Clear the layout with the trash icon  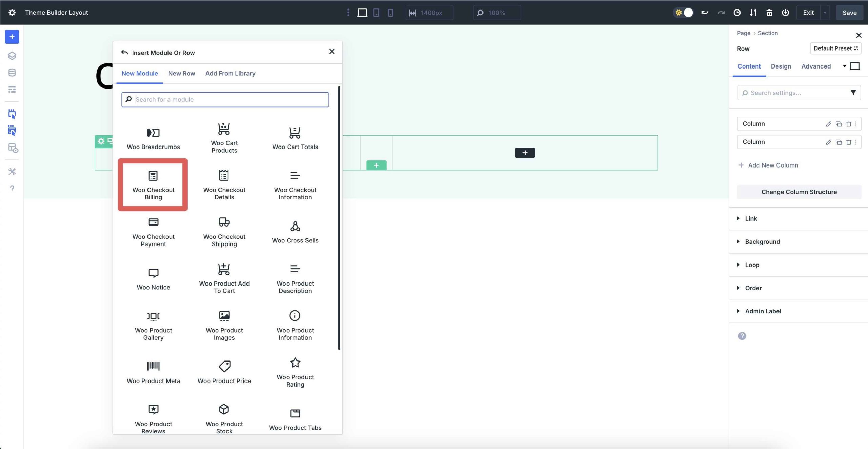769,12
